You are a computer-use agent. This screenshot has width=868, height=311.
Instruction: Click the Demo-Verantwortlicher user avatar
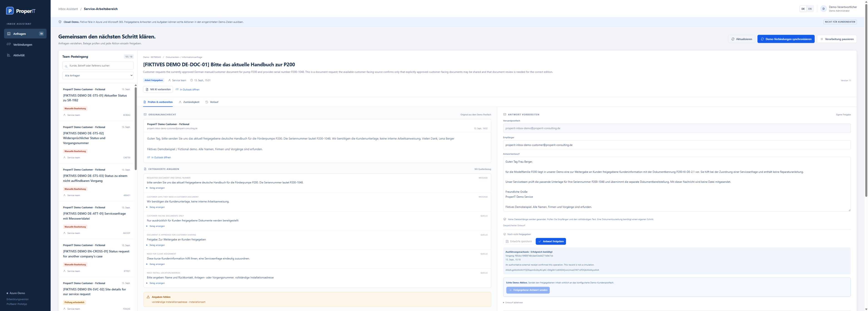(823, 9)
